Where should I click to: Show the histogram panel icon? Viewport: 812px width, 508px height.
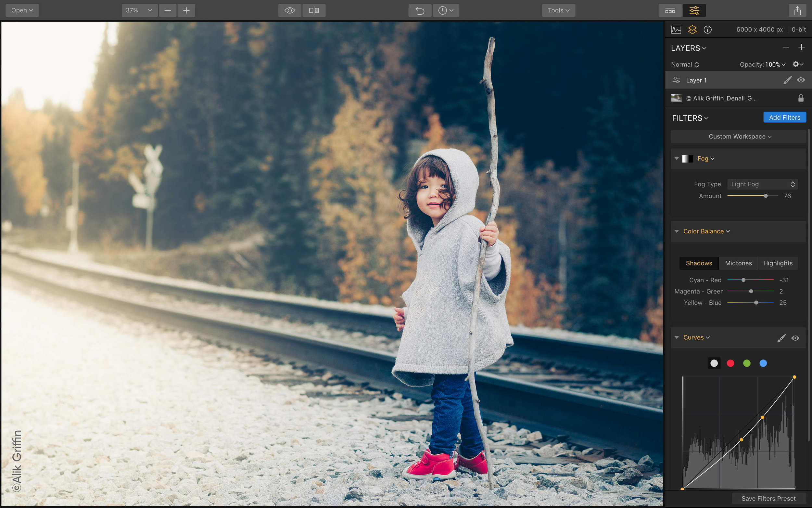(676, 30)
